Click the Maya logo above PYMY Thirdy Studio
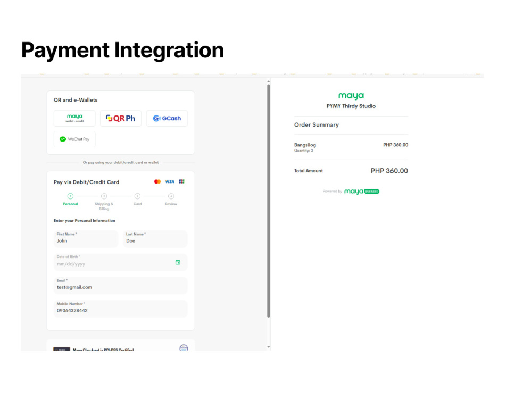The height and width of the screenshot is (399, 532). tap(351, 96)
